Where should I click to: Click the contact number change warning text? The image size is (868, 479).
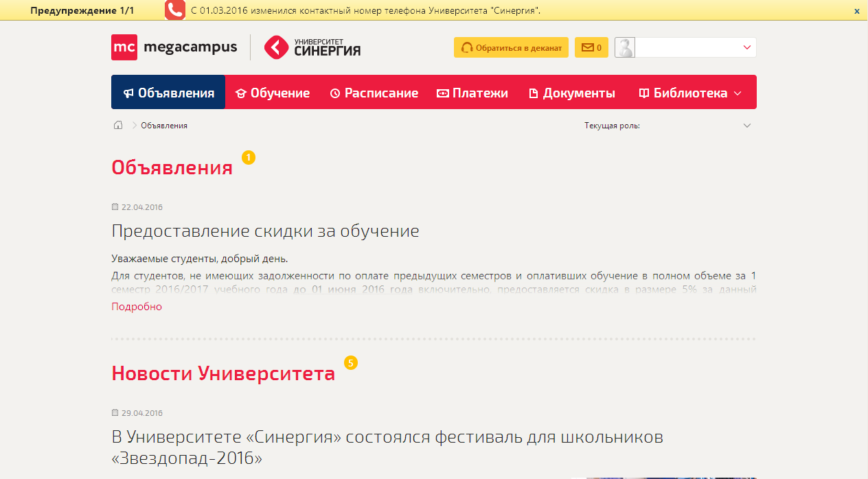365,10
